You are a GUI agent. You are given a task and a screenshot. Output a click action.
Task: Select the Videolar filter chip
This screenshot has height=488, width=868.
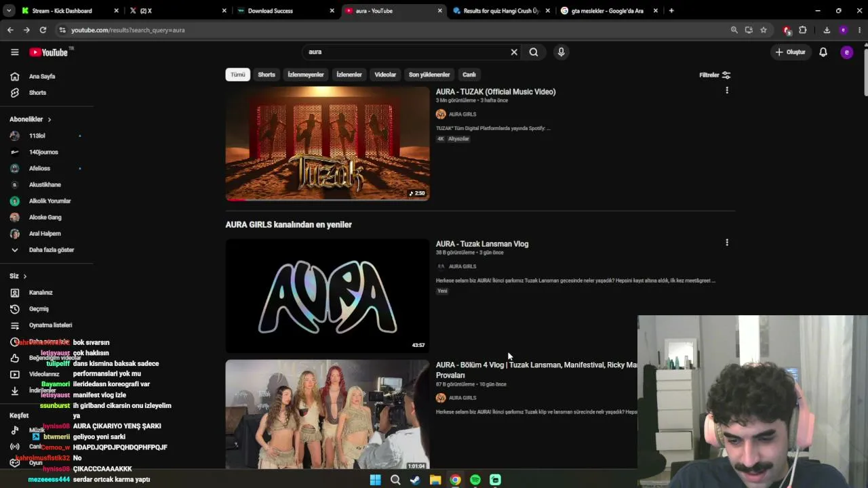(x=385, y=75)
